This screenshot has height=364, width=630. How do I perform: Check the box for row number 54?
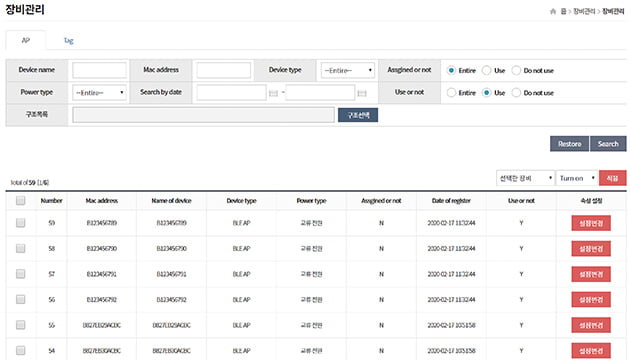coord(20,350)
